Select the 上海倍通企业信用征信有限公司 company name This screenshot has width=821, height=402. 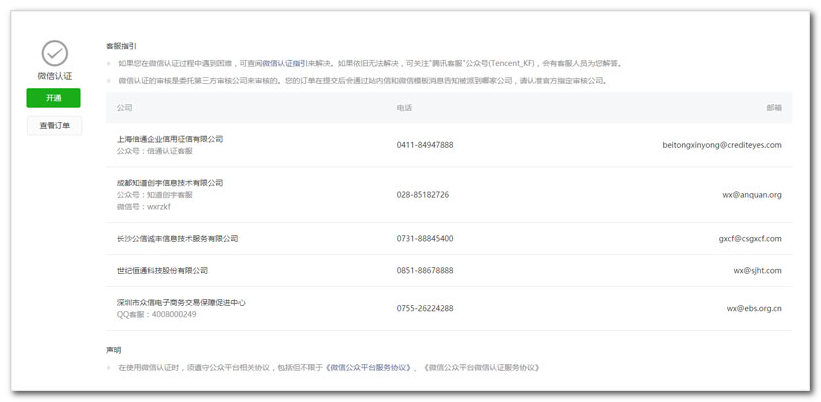pos(170,139)
